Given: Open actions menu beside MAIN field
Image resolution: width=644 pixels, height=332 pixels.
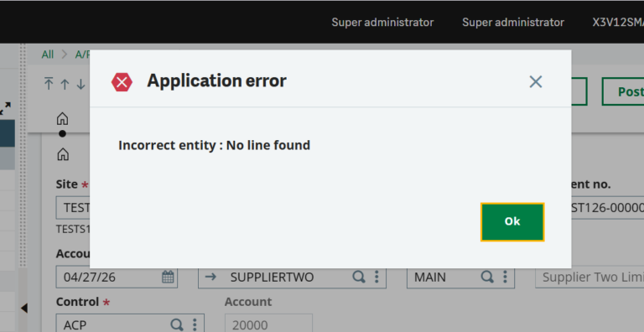Looking at the screenshot, I should 505,277.
